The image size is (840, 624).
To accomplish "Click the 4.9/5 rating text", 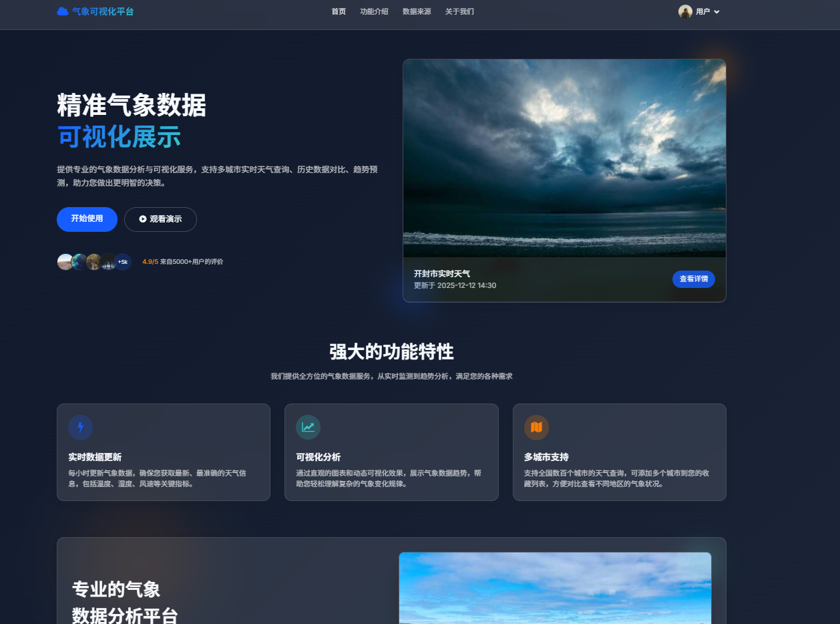I will (x=150, y=262).
